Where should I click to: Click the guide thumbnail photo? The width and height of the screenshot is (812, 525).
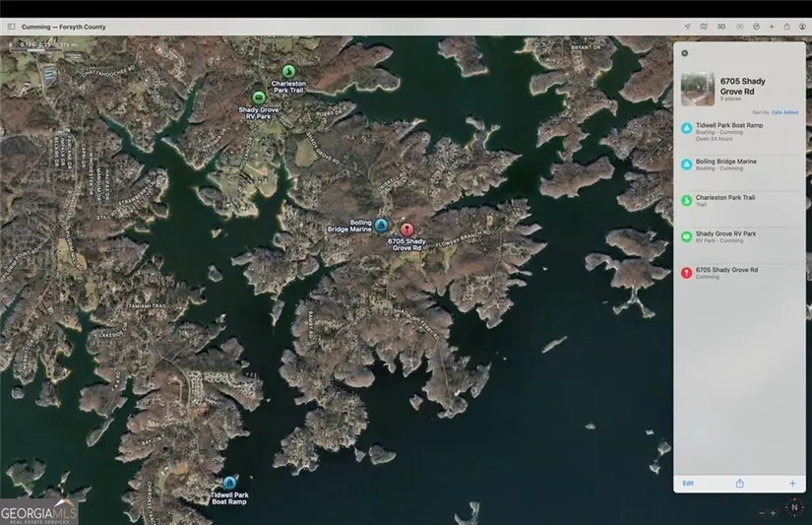tap(698, 89)
